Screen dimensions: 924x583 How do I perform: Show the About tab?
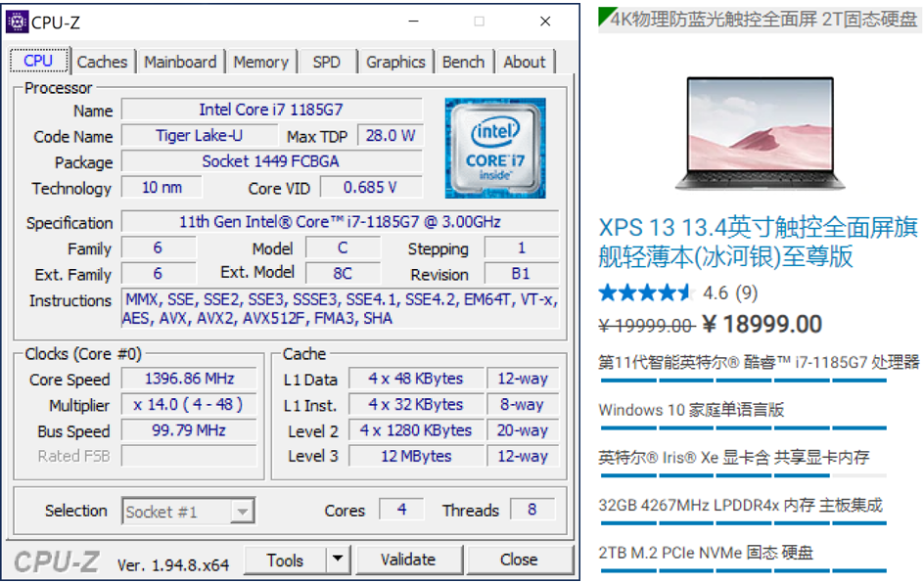pyautogui.click(x=525, y=62)
